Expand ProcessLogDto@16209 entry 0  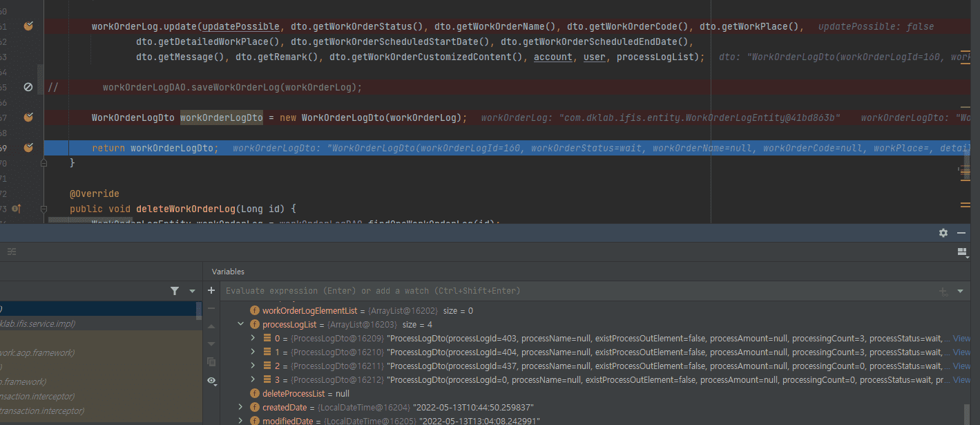pos(253,339)
